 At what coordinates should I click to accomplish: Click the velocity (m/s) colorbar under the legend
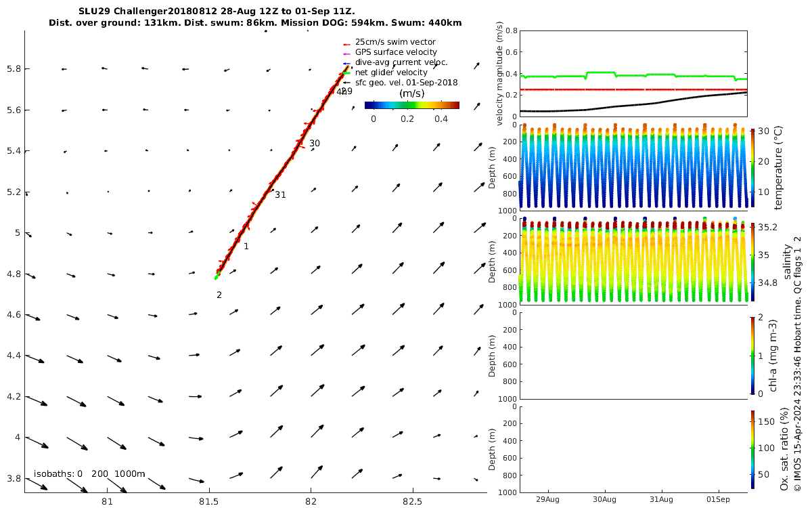pos(411,105)
